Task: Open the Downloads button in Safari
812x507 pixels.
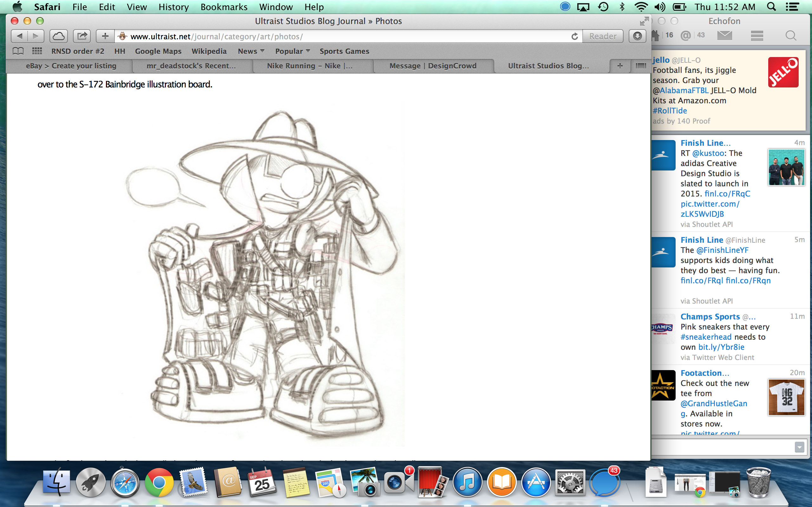Action: click(637, 36)
